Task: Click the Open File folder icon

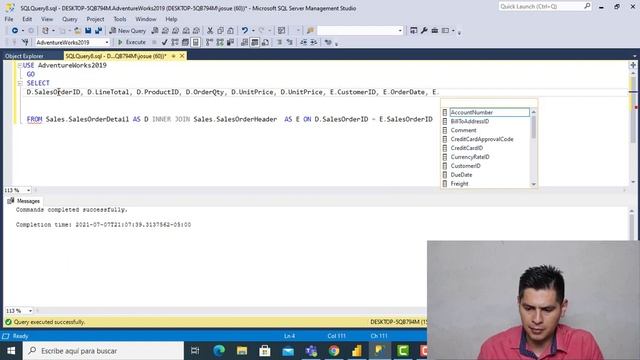Action: pos(78,31)
